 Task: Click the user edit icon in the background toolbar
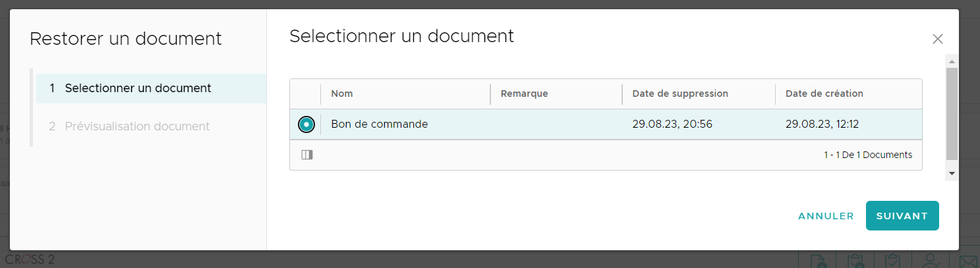(x=931, y=260)
